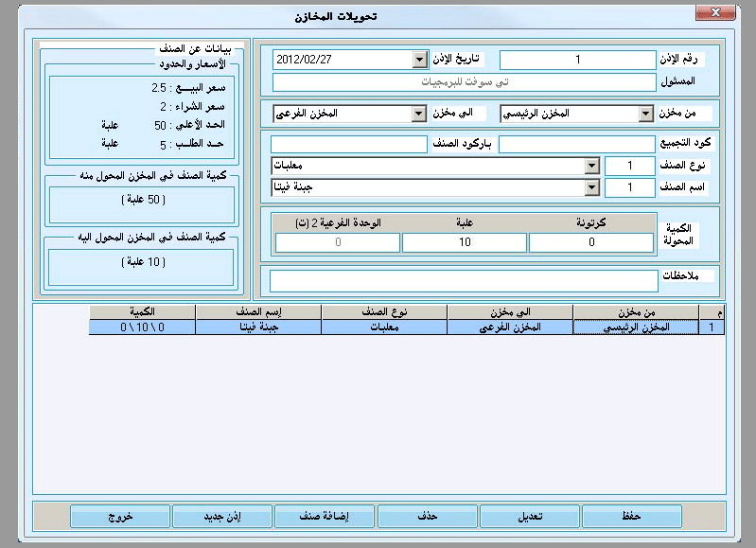756x548 pixels.
Task: Click the سعر البيع : 2.5 text
Action: pos(188,88)
